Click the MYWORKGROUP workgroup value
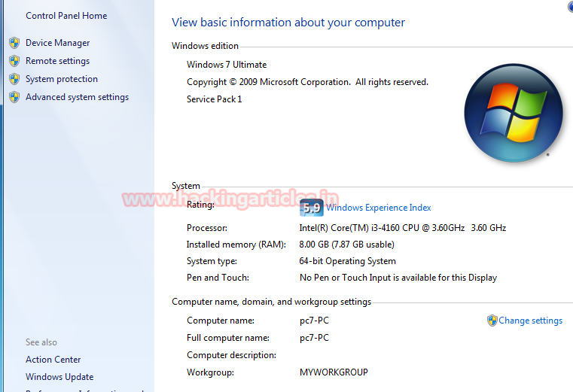573x392 pixels. [334, 372]
